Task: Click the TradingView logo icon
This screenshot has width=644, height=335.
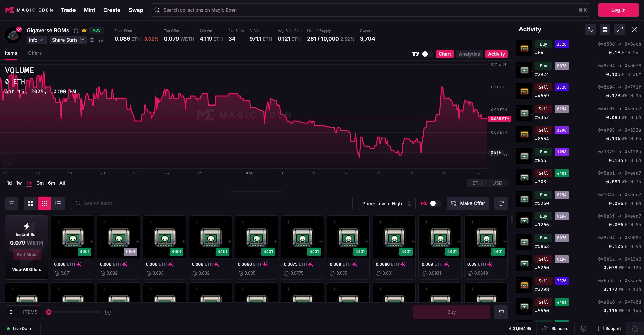Action: (x=415, y=54)
